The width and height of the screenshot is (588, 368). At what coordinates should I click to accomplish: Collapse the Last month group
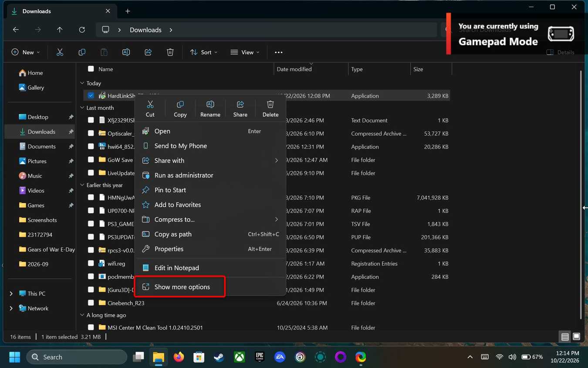82,108
